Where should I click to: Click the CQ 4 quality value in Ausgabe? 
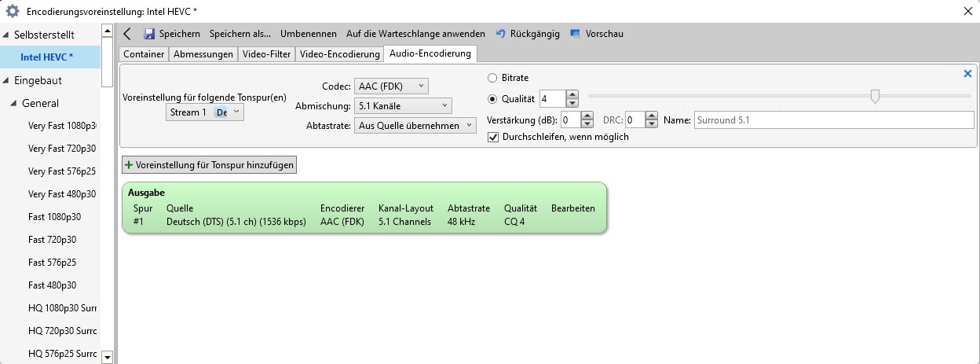pos(514,222)
